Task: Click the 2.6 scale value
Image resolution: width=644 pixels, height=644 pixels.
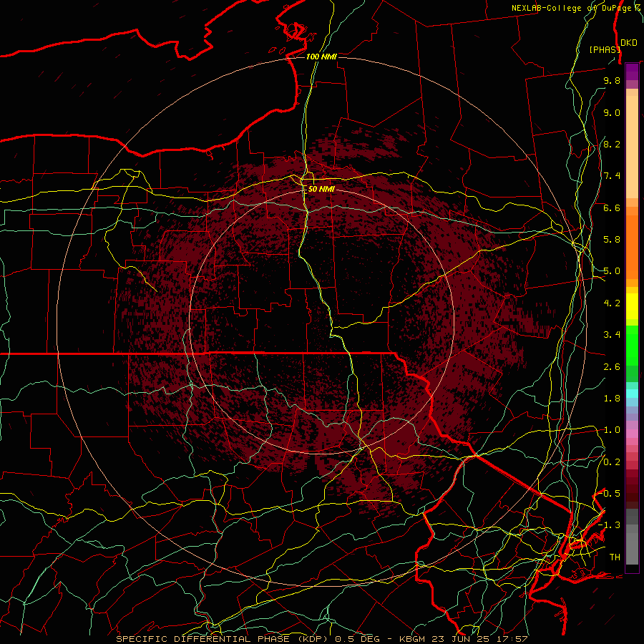Action: point(612,367)
